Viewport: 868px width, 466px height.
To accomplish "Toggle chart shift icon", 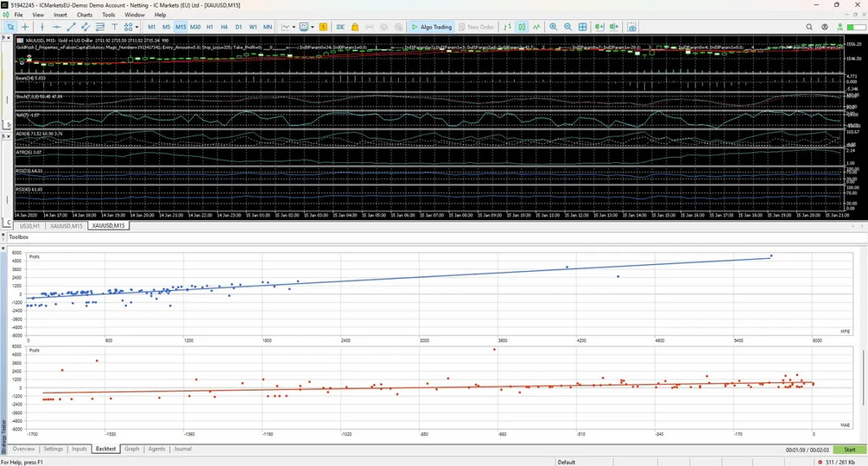I will (x=614, y=27).
